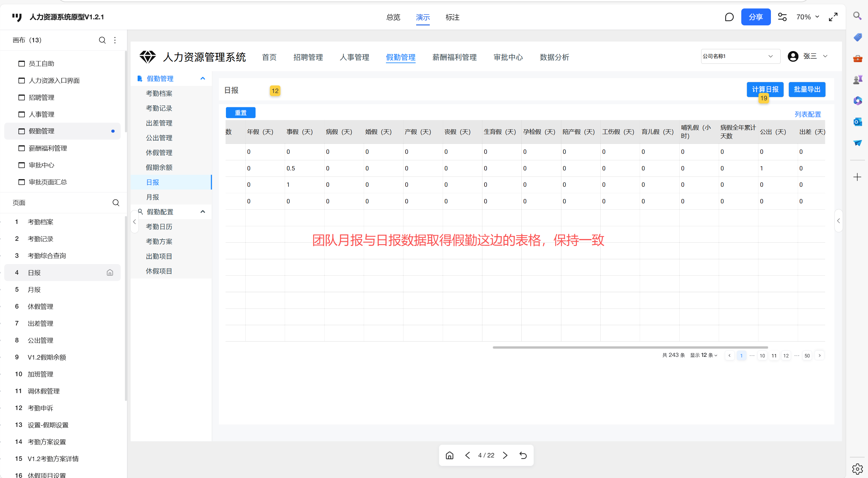Collapse the 假勤管理 sidebar section

203,79
